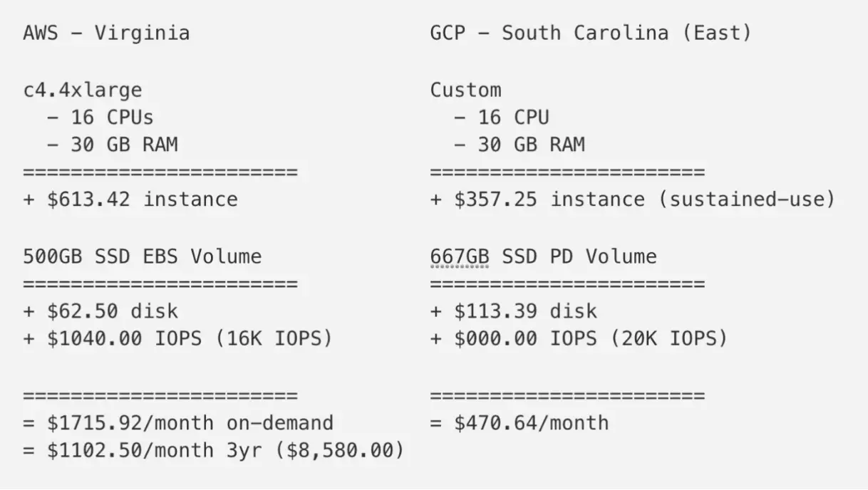This screenshot has height=490, width=868.
Task: Click the 'GCP – South Carolina (East)' heading
Action: 591,33
